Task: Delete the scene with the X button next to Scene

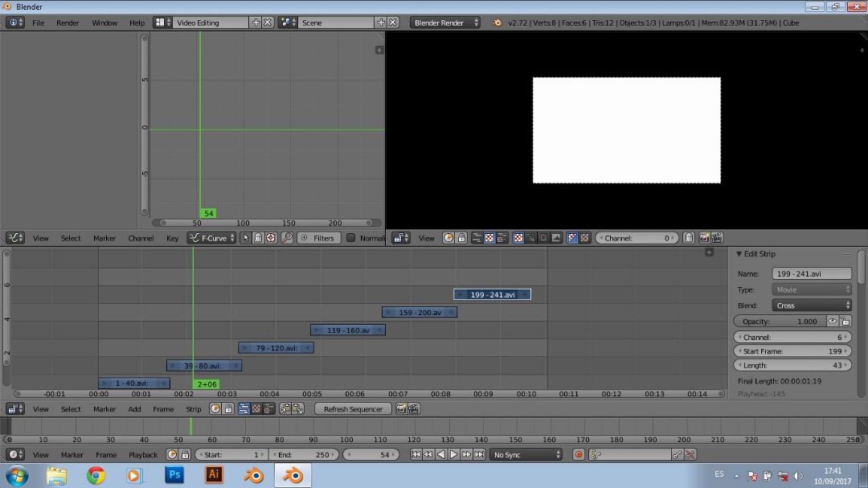Action: [x=393, y=23]
